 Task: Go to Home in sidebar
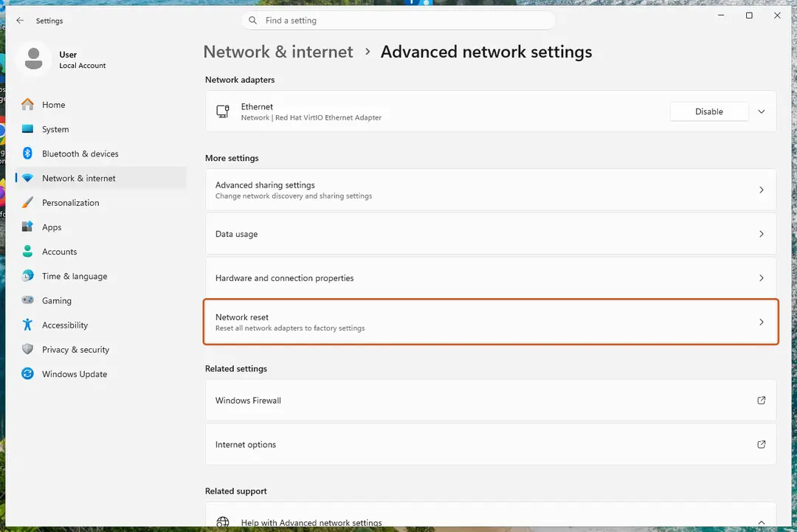100,105
